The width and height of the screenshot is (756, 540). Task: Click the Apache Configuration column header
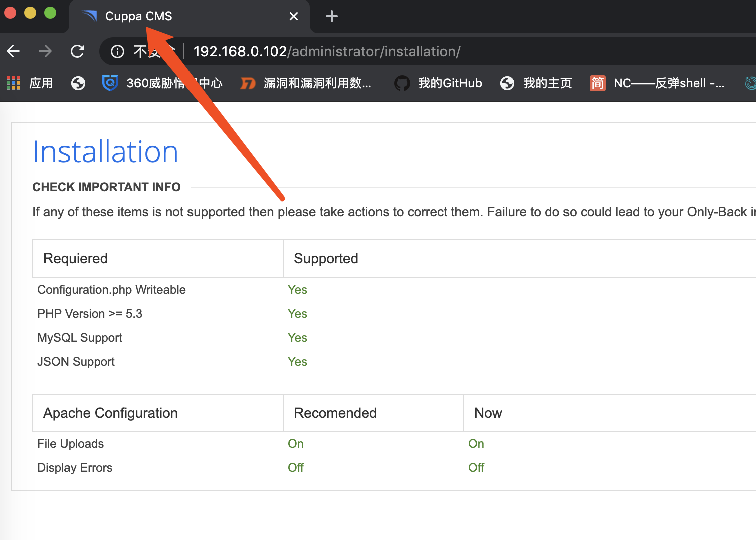(x=110, y=413)
